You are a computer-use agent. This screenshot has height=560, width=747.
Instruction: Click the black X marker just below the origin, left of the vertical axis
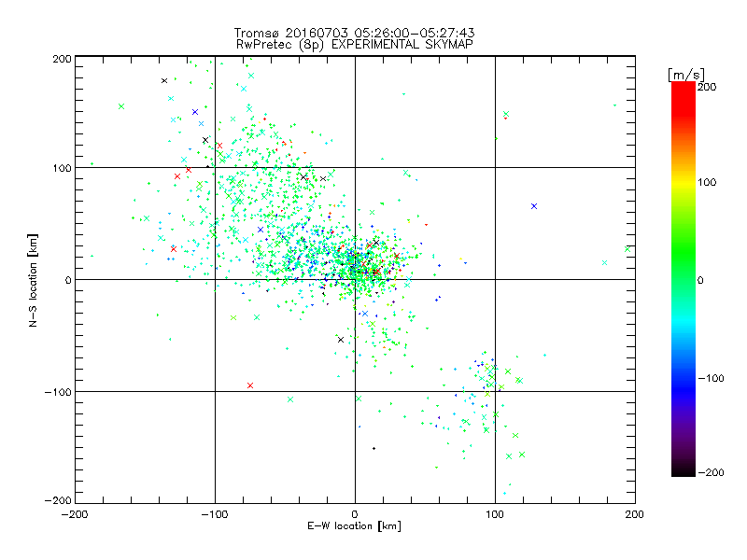pyautogui.click(x=341, y=340)
